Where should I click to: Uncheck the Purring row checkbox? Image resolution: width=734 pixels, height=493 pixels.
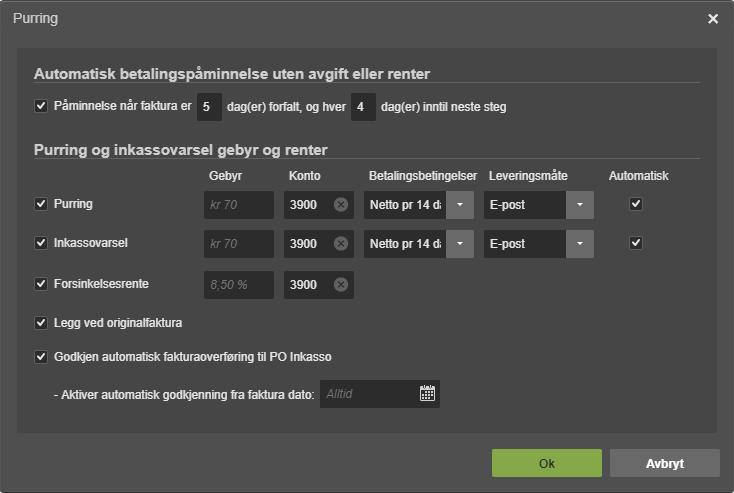click(x=41, y=204)
